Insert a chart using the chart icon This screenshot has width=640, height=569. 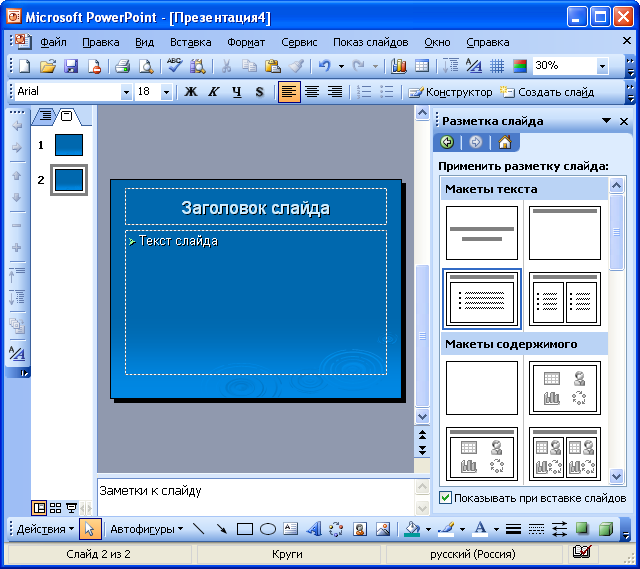click(399, 66)
